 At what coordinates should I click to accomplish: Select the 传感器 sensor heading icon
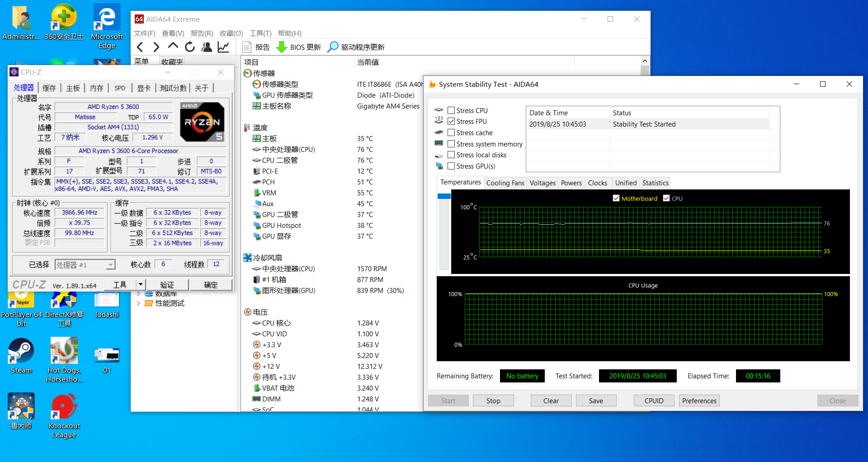point(248,73)
